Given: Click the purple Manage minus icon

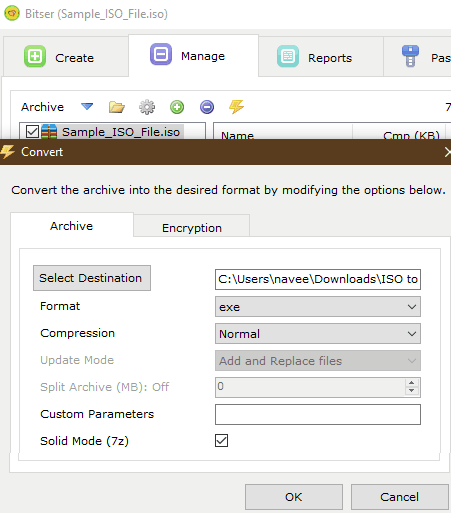Looking at the screenshot, I should tap(161, 54).
